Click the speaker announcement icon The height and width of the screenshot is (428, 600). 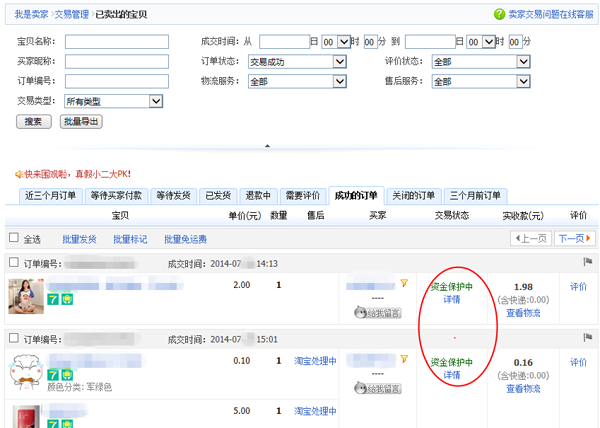click(x=18, y=174)
